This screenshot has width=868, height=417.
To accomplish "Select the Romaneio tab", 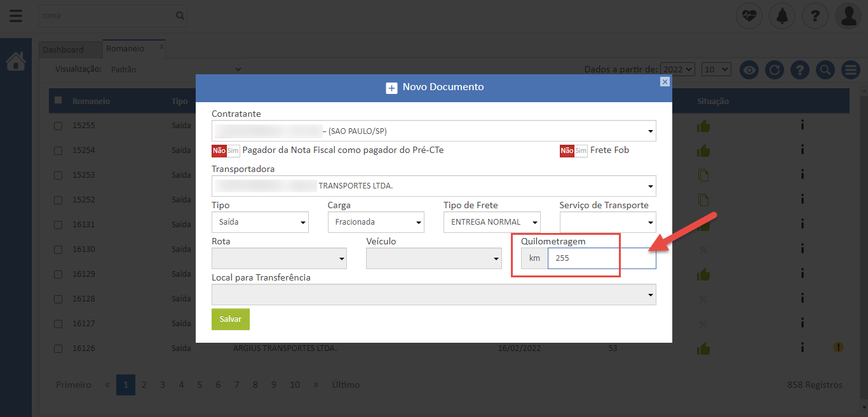I will (x=125, y=49).
